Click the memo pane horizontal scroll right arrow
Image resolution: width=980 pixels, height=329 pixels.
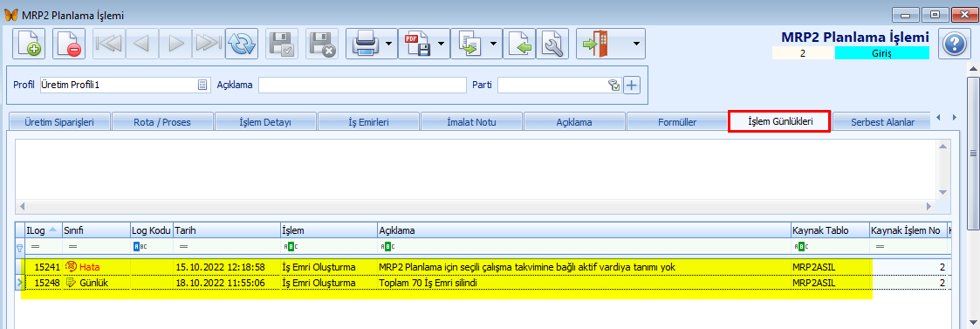point(929,206)
